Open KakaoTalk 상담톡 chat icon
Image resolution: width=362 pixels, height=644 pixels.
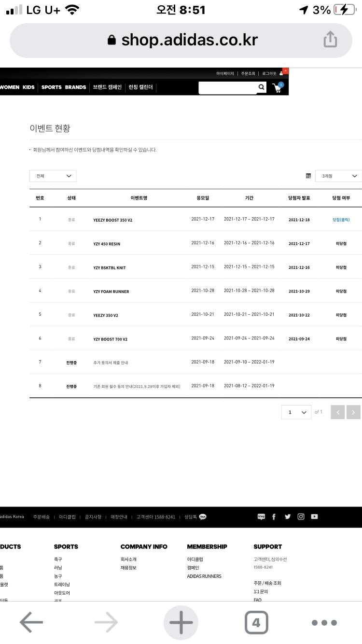pos(203,517)
